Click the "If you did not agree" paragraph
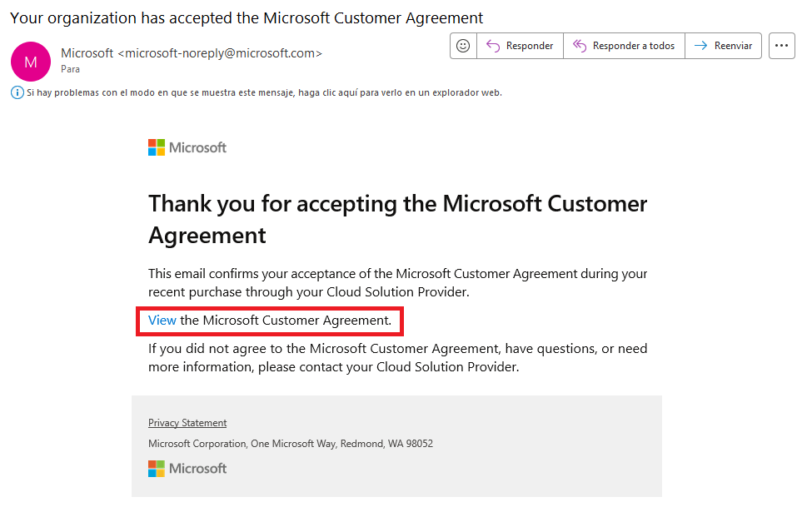Viewport: 807px width, 532px height. tap(397, 357)
